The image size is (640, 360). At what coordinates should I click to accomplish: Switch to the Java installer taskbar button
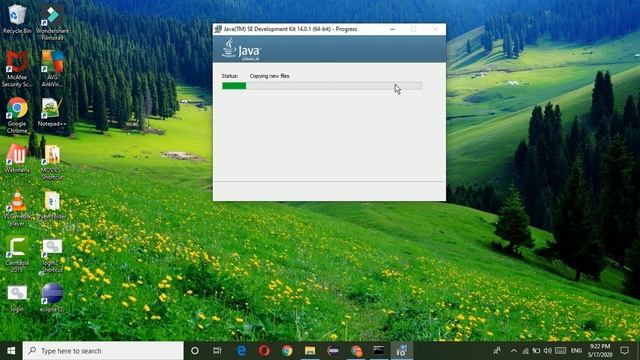(x=402, y=351)
